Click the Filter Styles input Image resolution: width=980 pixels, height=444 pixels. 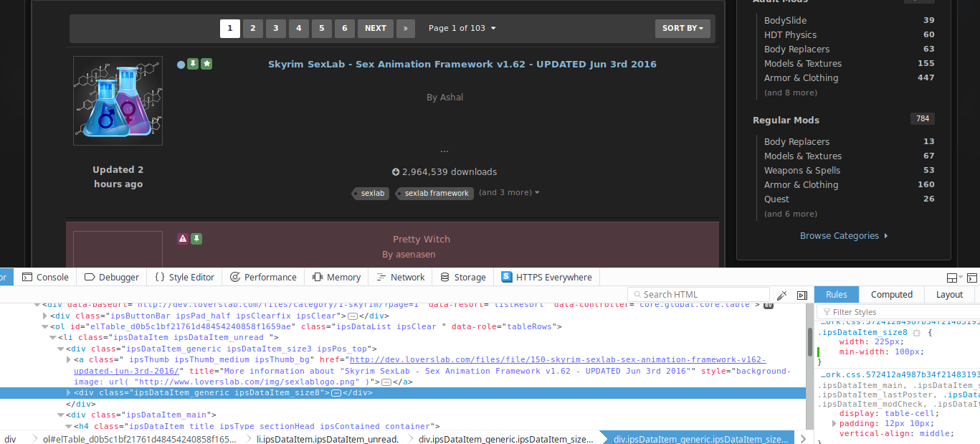coord(896,312)
